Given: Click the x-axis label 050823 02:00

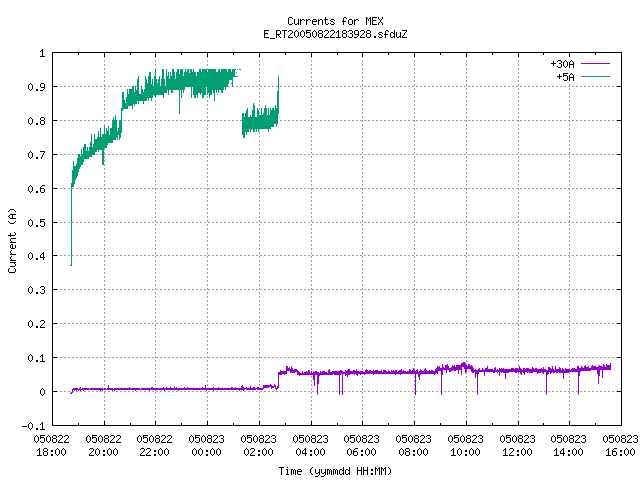Looking at the screenshot, I should click(x=258, y=445).
